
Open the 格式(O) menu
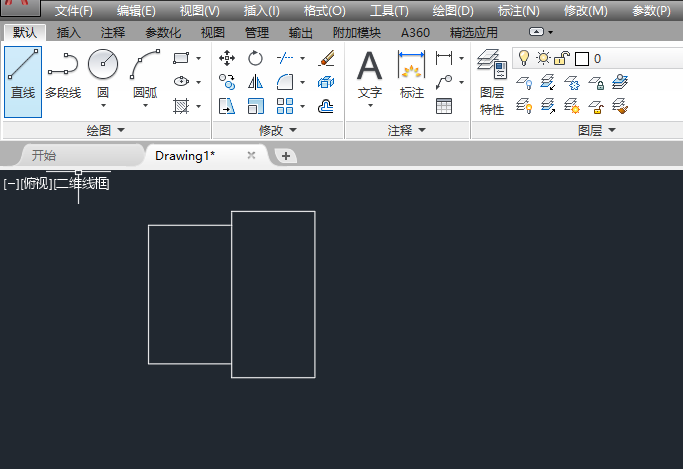click(325, 10)
